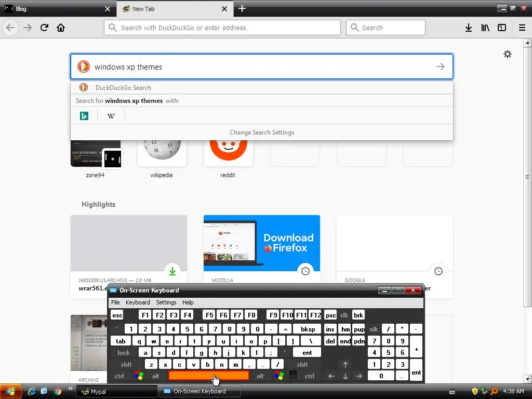The height and width of the screenshot is (399, 532).
Task: Select the New Tab tab
Action: (x=175, y=8)
